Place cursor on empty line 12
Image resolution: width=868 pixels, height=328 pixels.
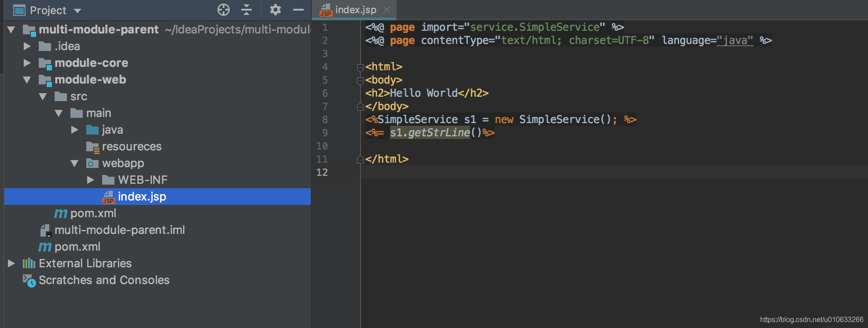614,172
